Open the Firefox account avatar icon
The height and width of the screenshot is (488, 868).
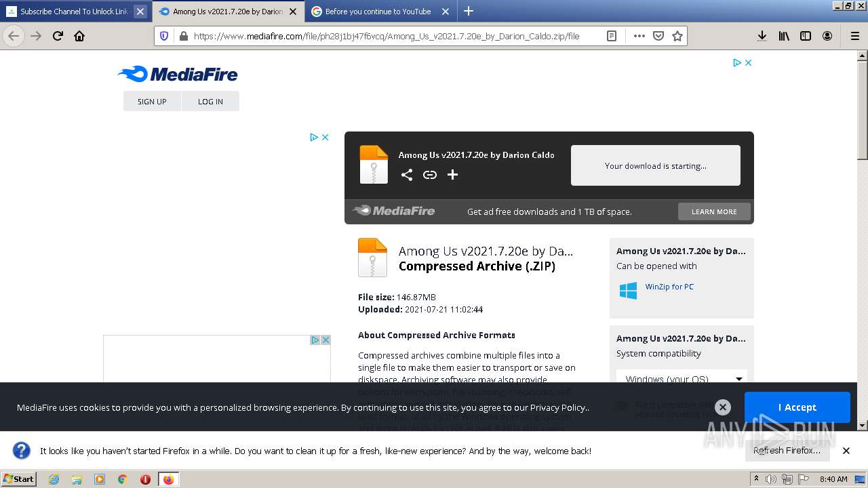pyautogui.click(x=827, y=36)
